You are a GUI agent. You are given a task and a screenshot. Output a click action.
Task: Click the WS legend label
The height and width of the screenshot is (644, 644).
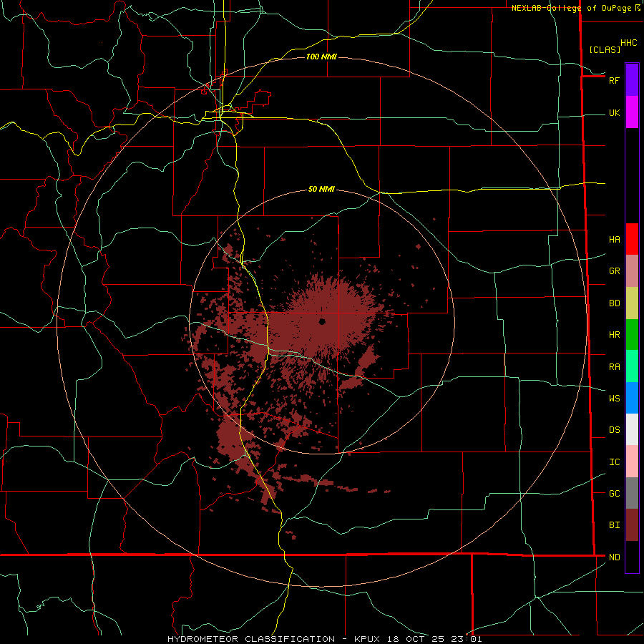point(614,399)
